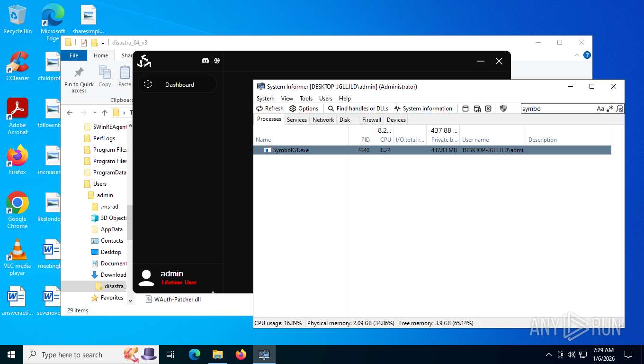Open the Start menu
Viewport: 644px width, 364px height.
[11, 355]
